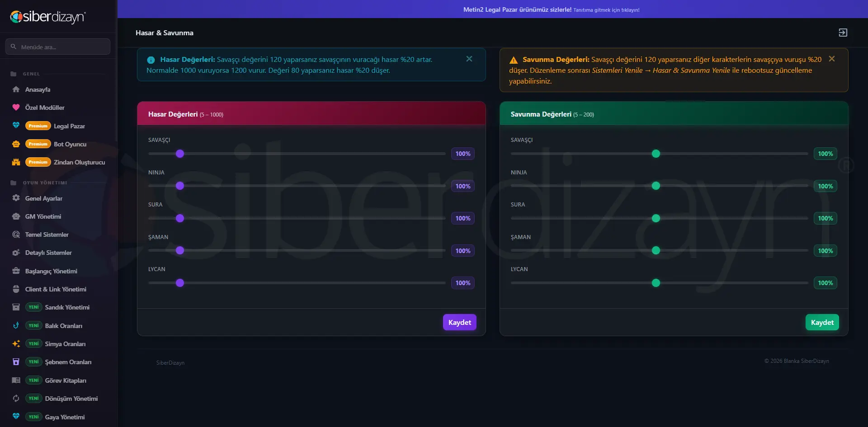Save damage values with purple Kaydet

[x=459, y=322]
